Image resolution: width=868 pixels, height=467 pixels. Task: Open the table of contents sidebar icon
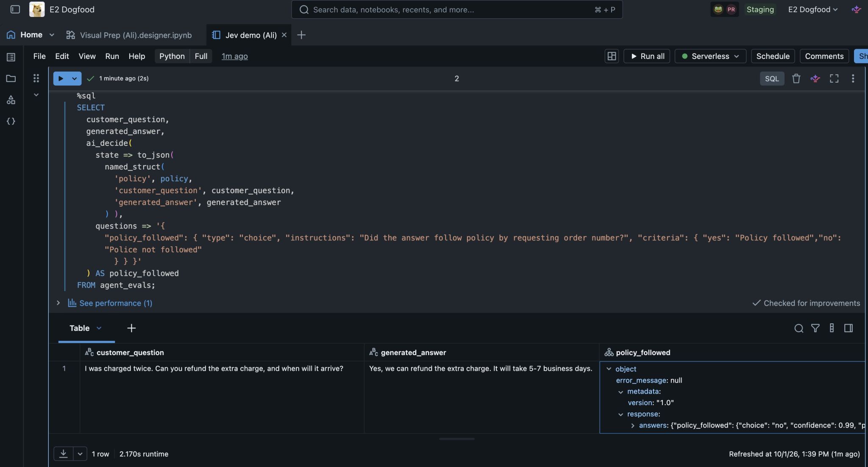[x=11, y=57]
